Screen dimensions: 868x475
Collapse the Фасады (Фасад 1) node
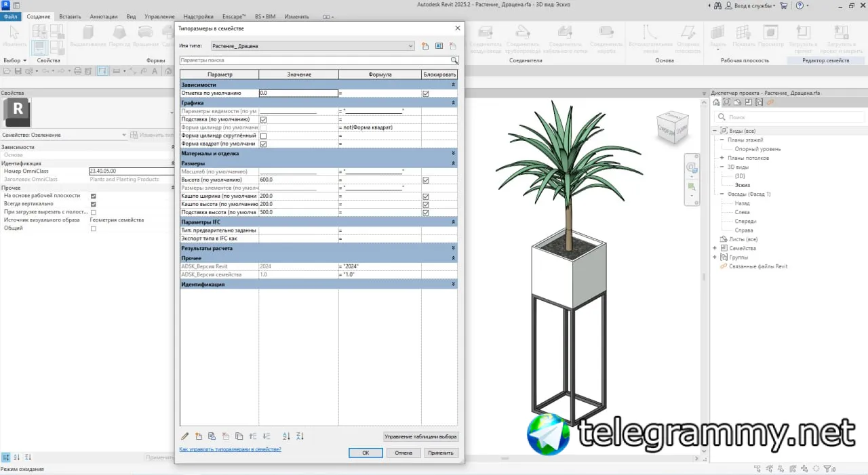[x=722, y=194]
